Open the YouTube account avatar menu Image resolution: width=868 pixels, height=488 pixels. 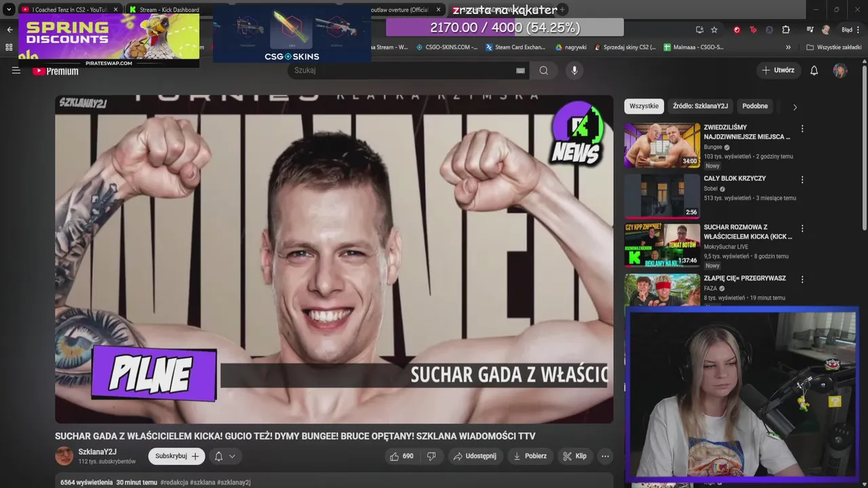coord(840,70)
